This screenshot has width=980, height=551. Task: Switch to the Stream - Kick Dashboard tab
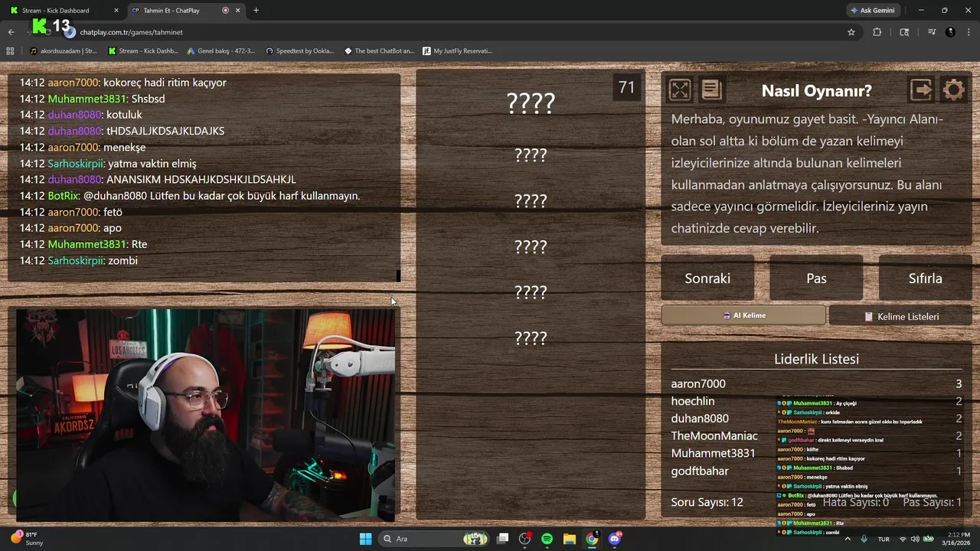pos(55,11)
